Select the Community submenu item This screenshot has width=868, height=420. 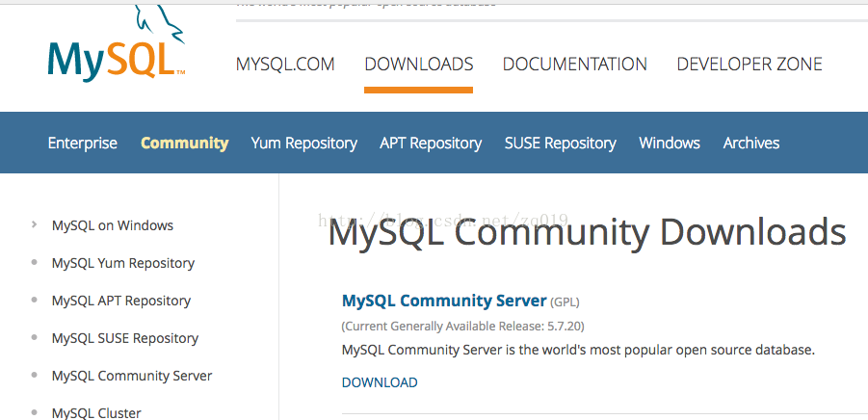(184, 144)
